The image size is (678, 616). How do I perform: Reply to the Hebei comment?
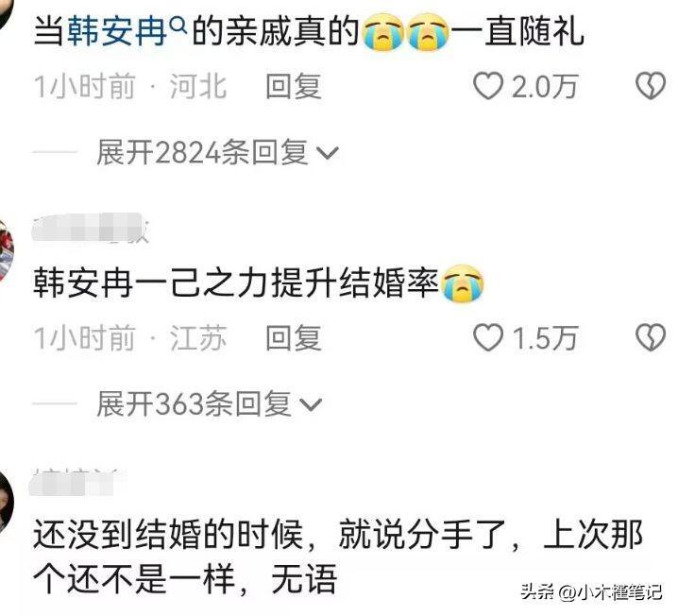tap(294, 87)
